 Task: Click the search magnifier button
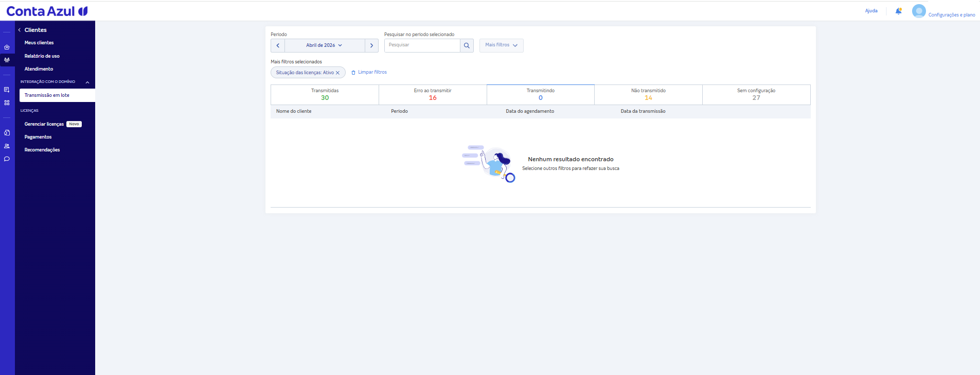point(467,45)
